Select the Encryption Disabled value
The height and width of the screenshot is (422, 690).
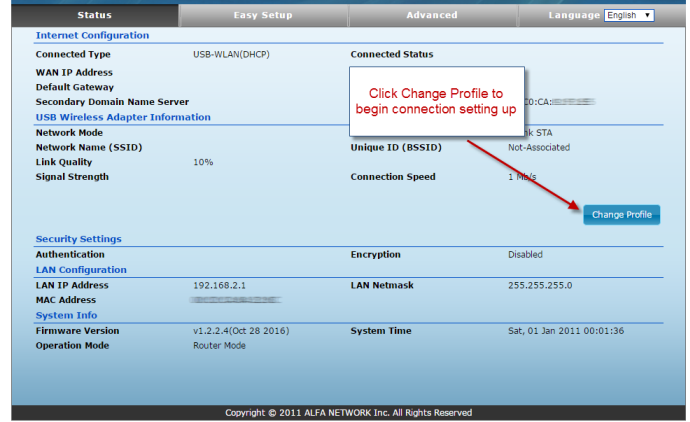pos(525,254)
